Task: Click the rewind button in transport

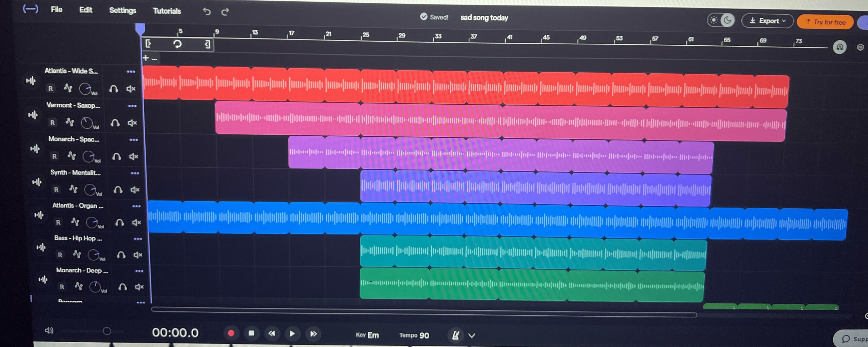Action: pyautogui.click(x=272, y=333)
